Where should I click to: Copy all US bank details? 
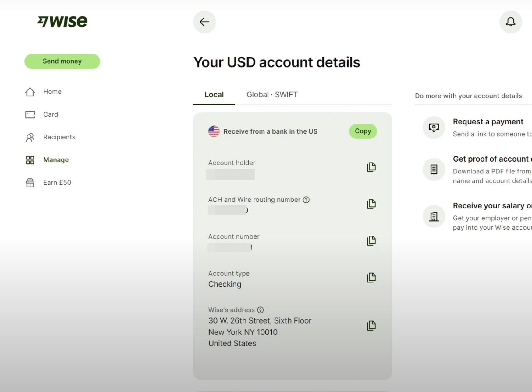[363, 131]
